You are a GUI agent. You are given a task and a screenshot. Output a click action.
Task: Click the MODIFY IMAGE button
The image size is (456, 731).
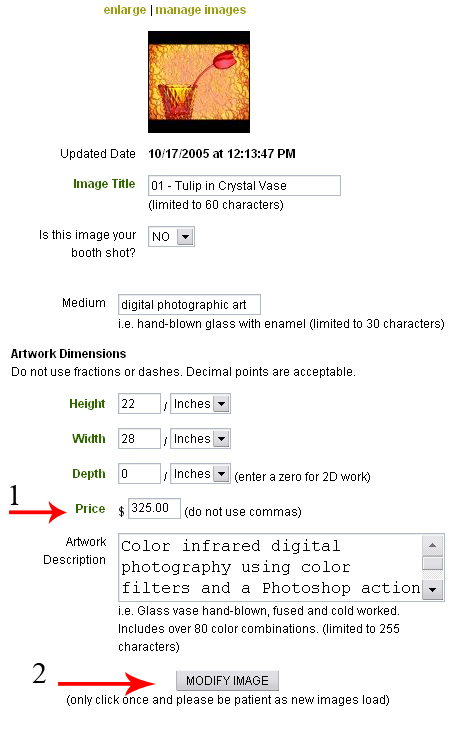coord(227,681)
